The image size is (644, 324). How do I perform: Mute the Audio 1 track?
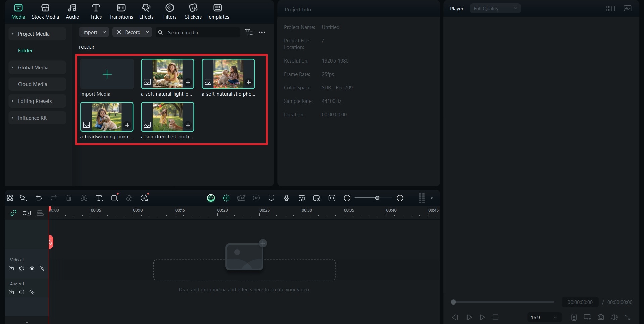click(x=22, y=292)
